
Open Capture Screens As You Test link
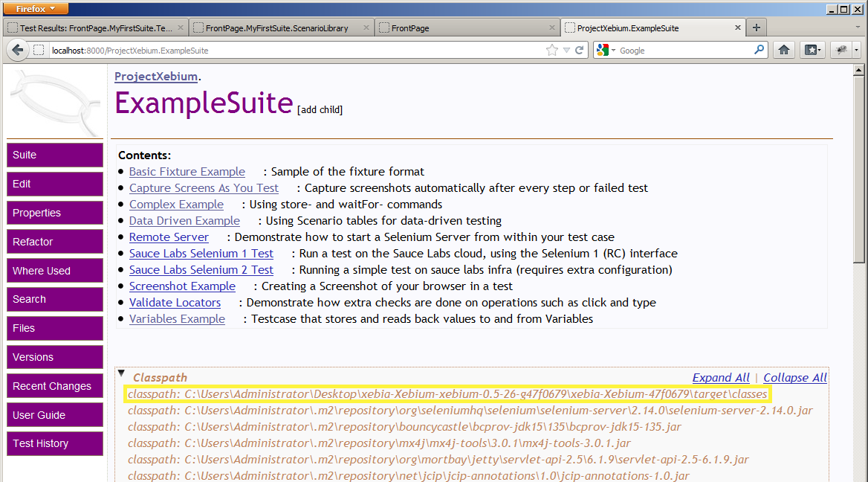click(204, 188)
